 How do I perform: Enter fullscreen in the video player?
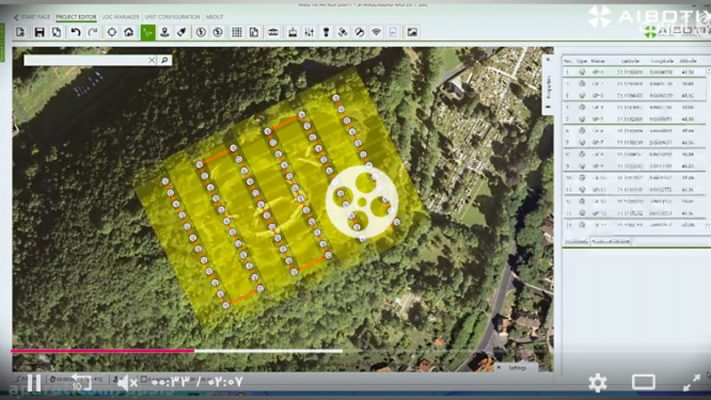click(x=692, y=383)
